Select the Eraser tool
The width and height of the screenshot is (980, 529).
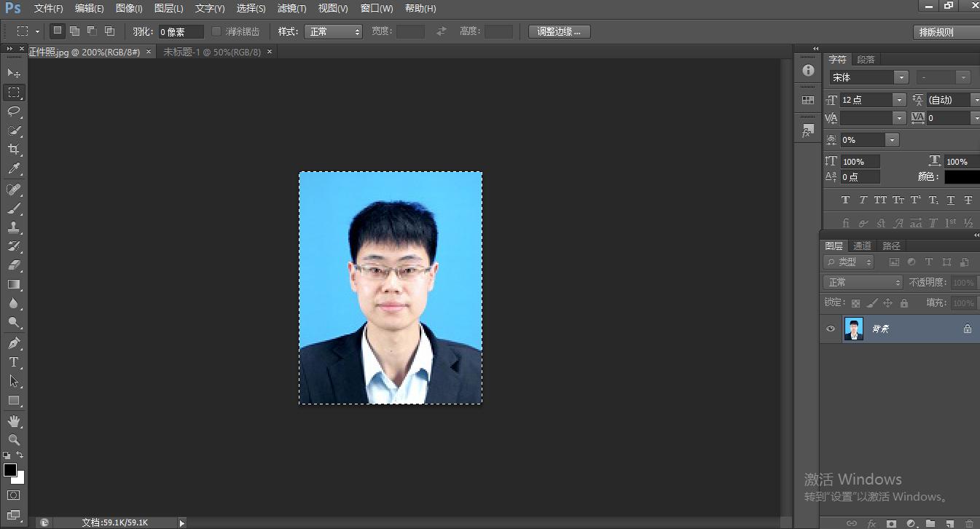[x=15, y=264]
